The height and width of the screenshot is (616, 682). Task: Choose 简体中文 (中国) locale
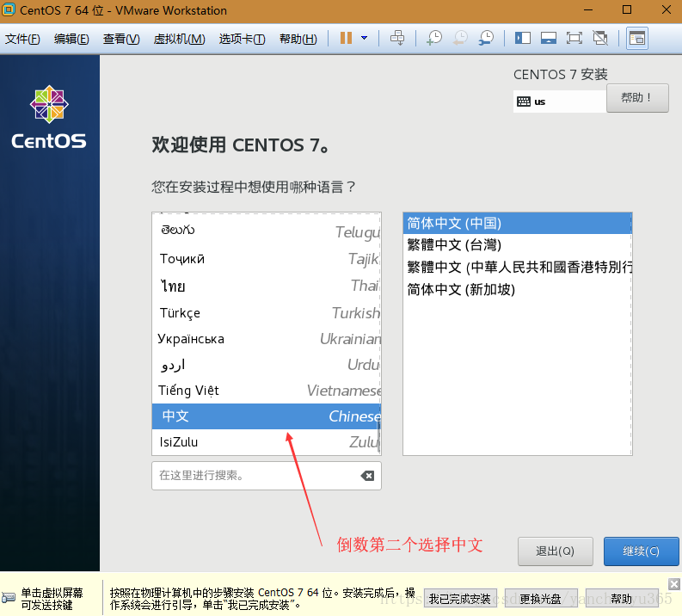click(x=517, y=223)
